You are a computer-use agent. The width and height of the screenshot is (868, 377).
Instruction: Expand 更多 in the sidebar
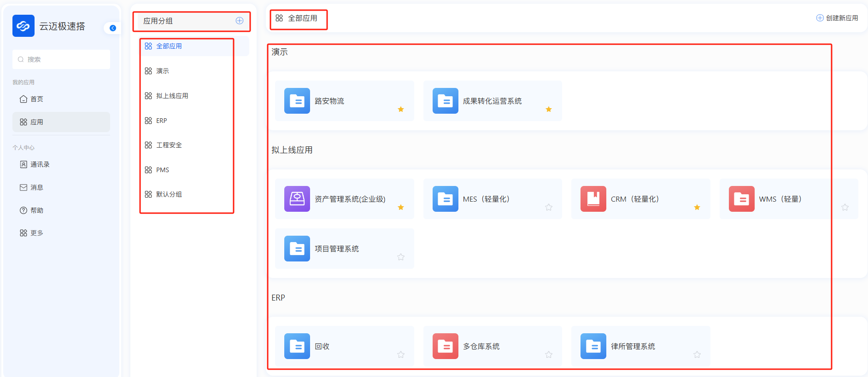(x=36, y=233)
